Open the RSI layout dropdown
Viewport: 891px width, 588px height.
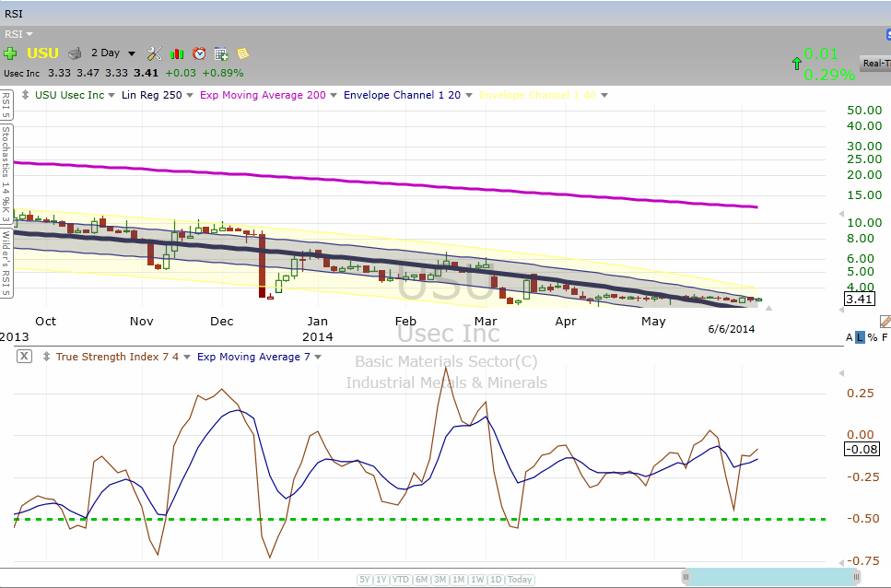click(x=18, y=34)
